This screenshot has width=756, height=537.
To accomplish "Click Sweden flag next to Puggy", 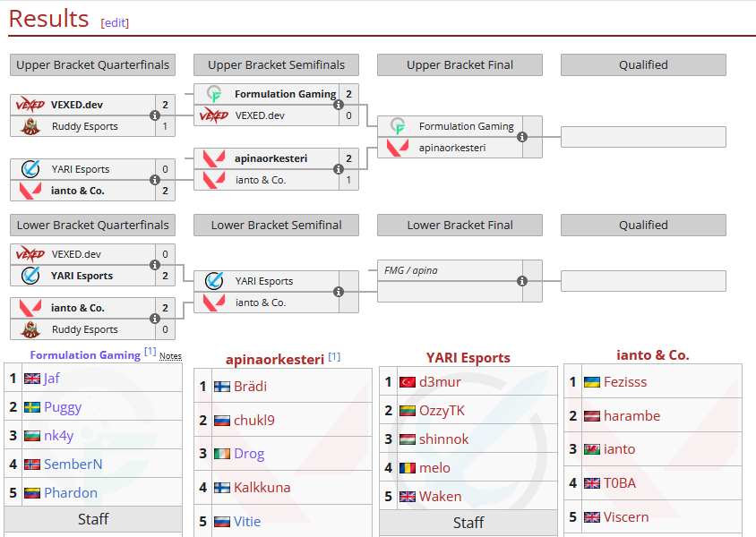I will pyautogui.click(x=32, y=407).
